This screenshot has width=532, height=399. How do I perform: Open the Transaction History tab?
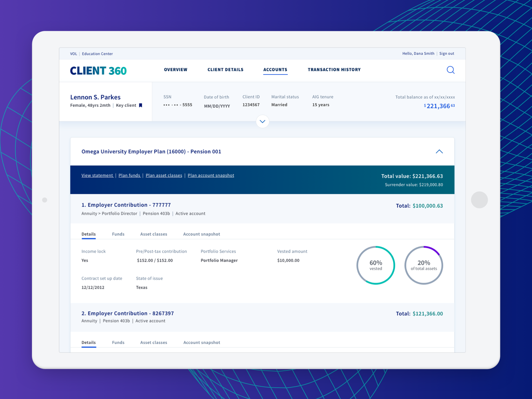tap(334, 70)
